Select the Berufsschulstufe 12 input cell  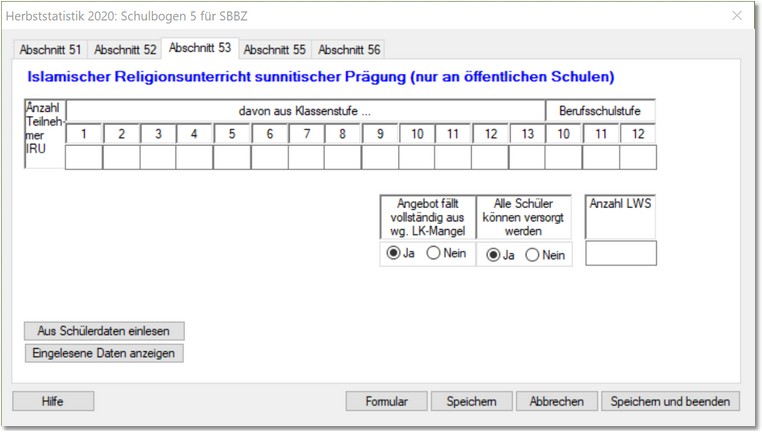pyautogui.click(x=638, y=157)
